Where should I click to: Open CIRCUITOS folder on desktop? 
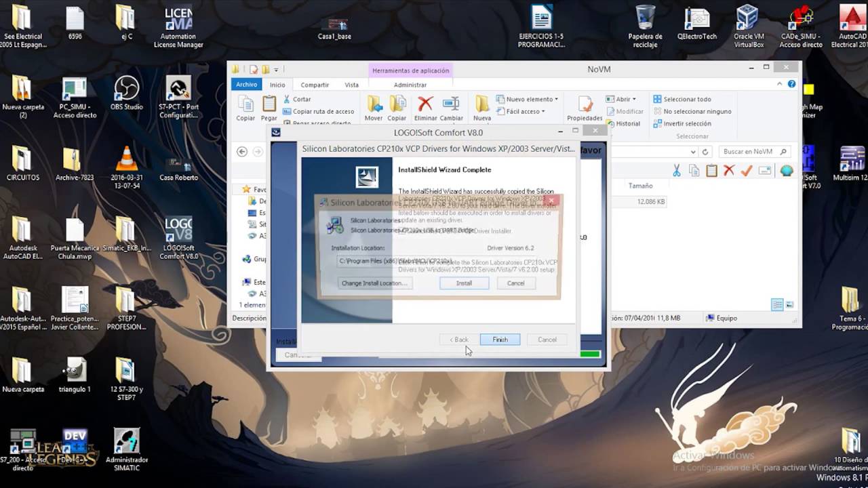(23, 164)
